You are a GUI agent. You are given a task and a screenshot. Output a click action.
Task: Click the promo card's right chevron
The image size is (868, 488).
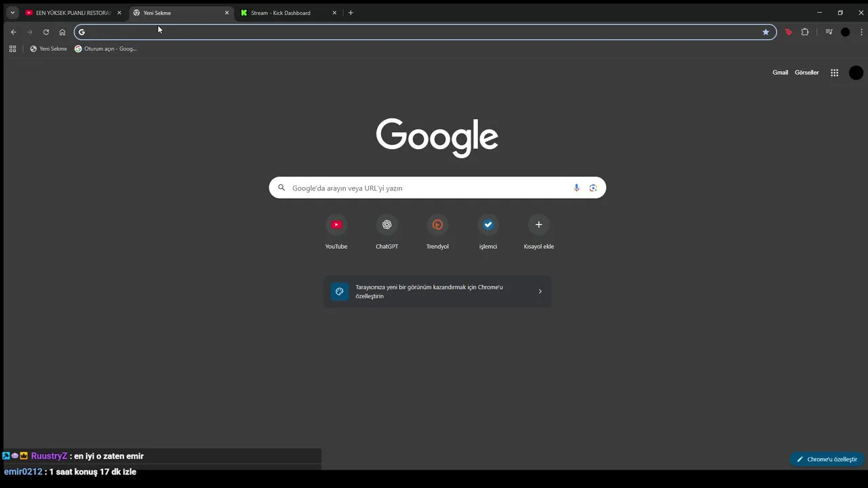click(x=540, y=291)
